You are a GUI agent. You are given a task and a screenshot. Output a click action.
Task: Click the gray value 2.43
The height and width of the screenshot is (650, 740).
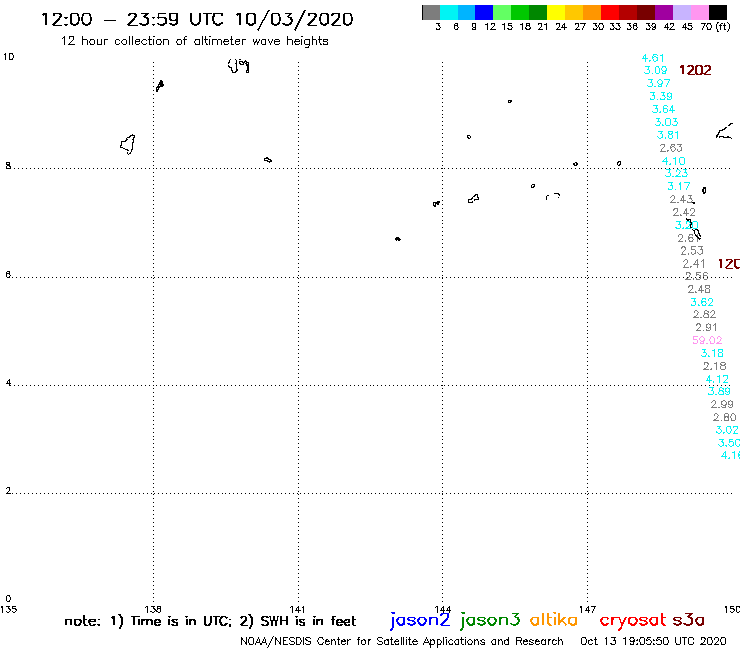(681, 199)
